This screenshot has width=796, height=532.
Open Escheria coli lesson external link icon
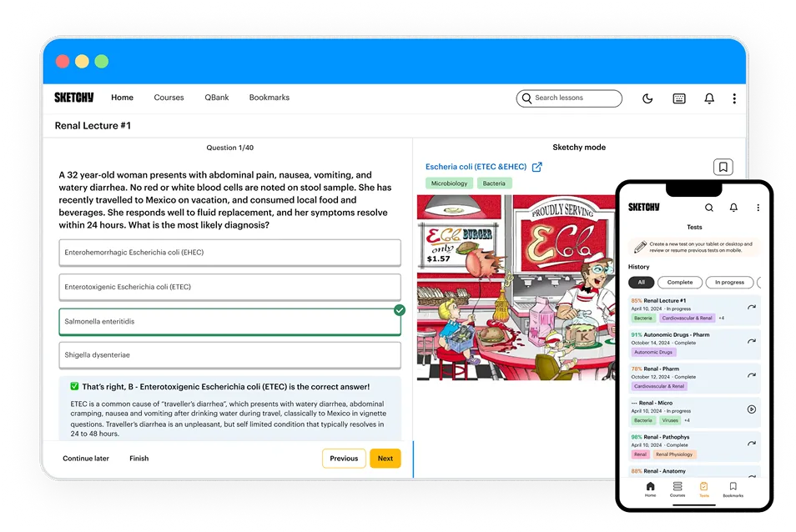pyautogui.click(x=537, y=167)
